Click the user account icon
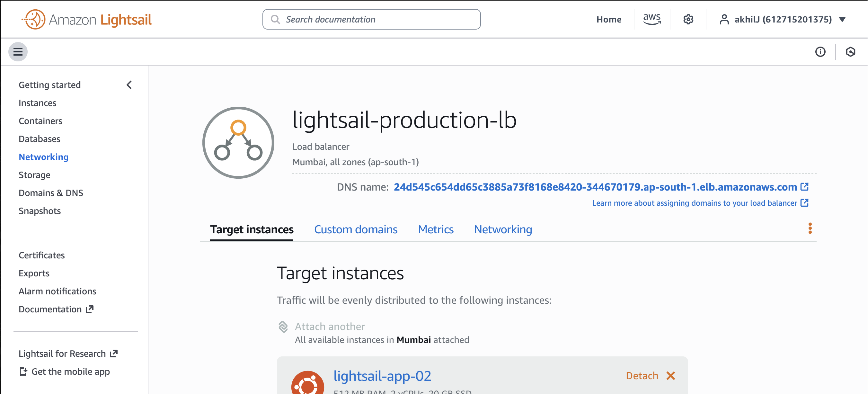Screen dimensions: 868x394 tap(724, 19)
